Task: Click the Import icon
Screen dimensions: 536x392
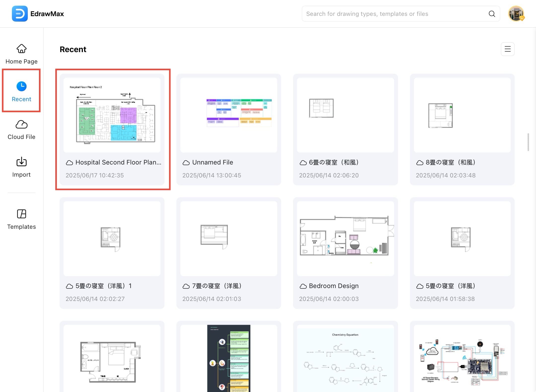Action: coord(22,162)
